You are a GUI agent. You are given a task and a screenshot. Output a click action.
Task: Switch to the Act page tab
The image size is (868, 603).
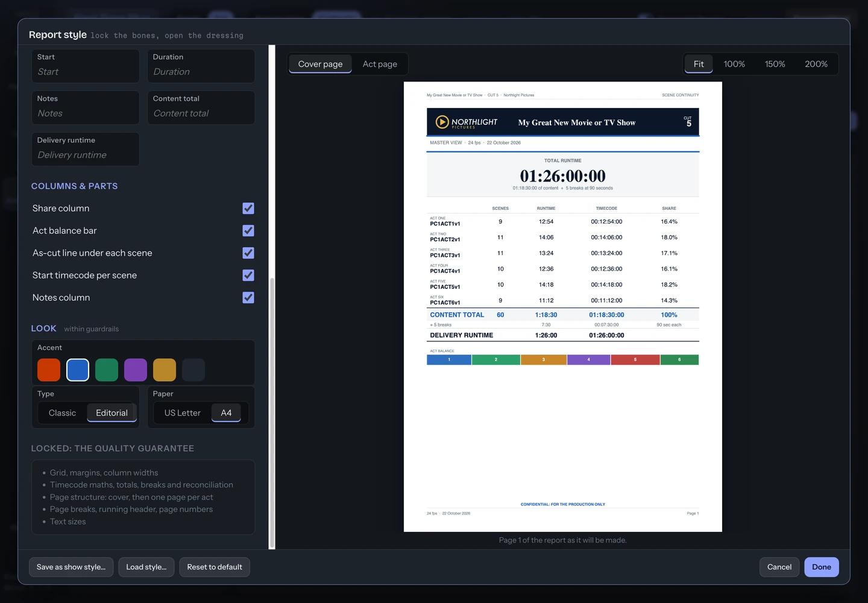380,64
